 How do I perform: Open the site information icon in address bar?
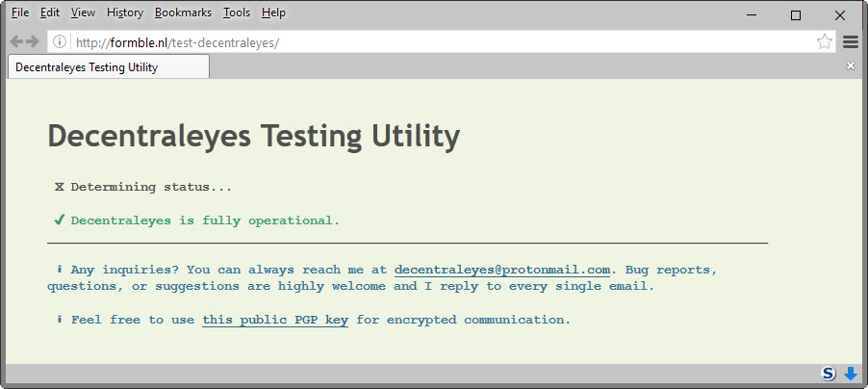(x=60, y=42)
